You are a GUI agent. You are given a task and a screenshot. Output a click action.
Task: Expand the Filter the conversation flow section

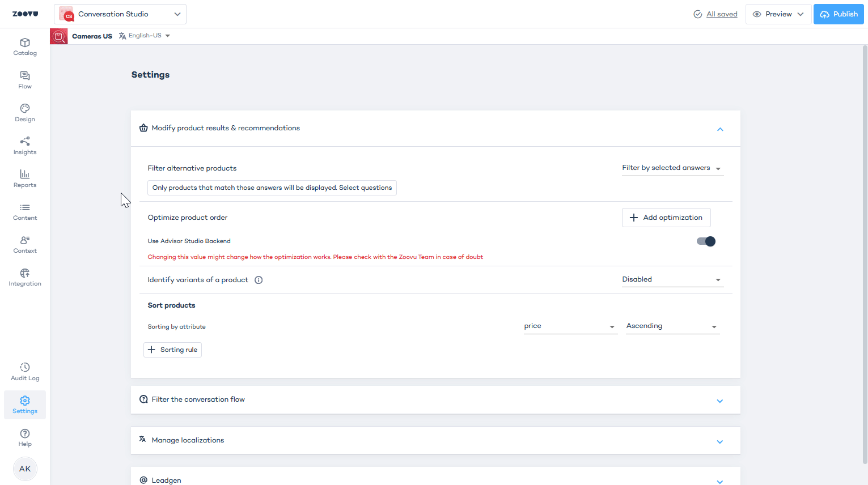click(719, 401)
